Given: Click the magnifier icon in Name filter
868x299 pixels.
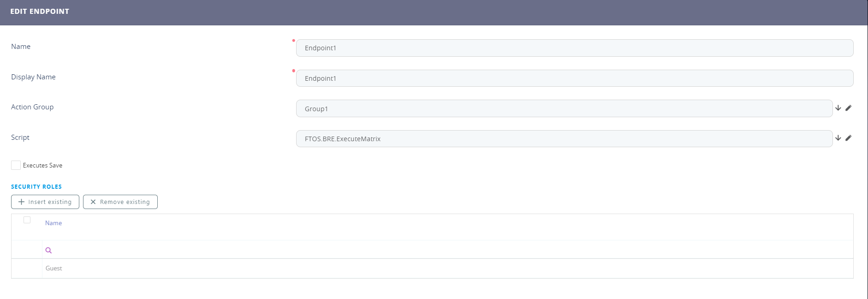Looking at the screenshot, I should tap(48, 251).
